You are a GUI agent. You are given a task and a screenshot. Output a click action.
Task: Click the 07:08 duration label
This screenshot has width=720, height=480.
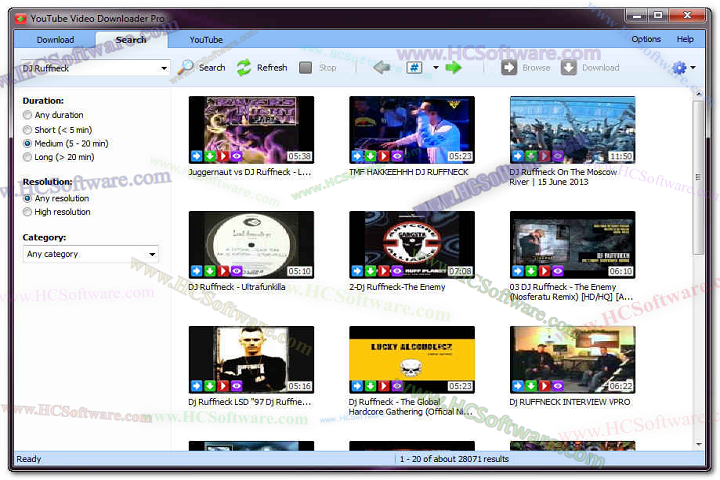[460, 271]
